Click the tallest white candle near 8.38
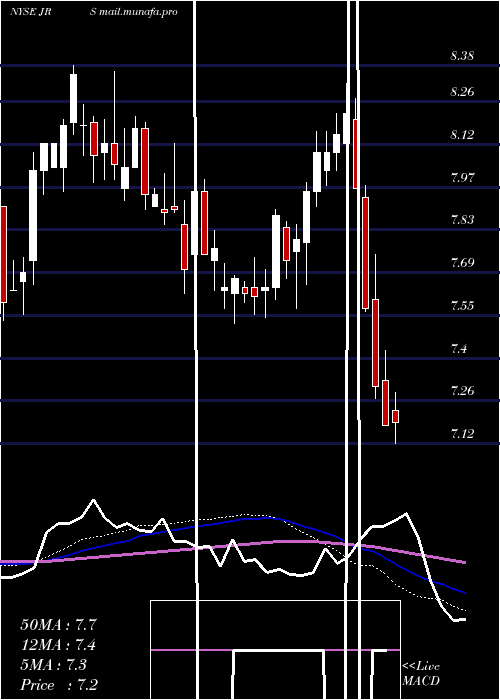 point(74,98)
